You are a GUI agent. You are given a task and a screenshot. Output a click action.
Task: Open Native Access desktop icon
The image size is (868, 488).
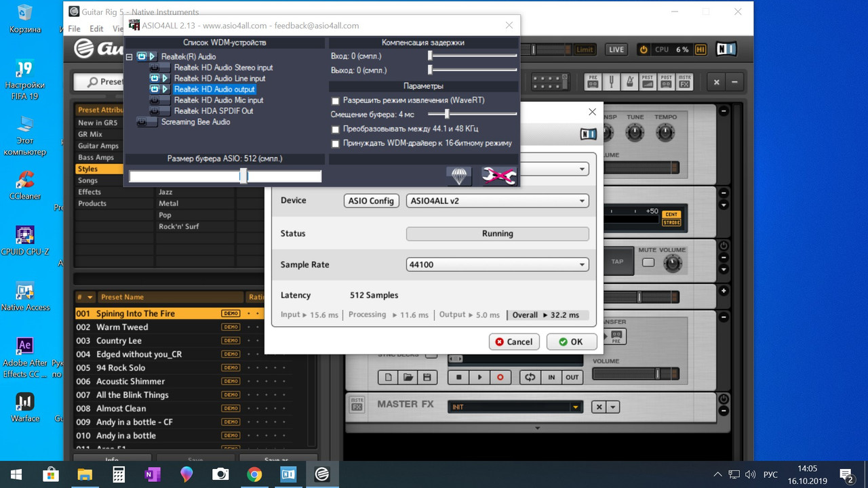click(25, 296)
